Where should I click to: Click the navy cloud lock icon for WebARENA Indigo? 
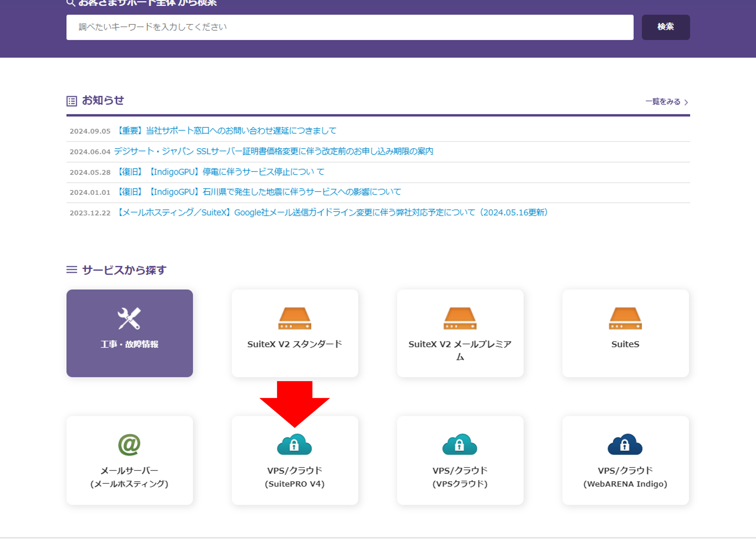pyautogui.click(x=625, y=444)
